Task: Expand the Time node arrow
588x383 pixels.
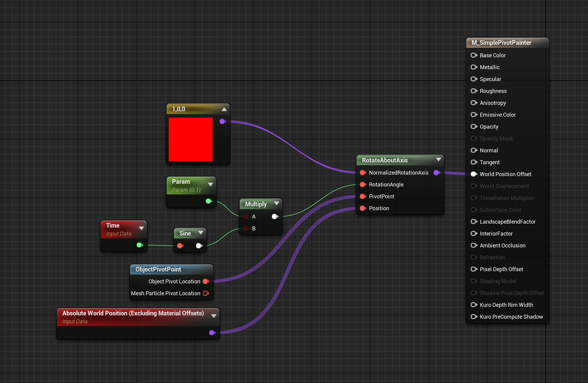Action: [141, 228]
